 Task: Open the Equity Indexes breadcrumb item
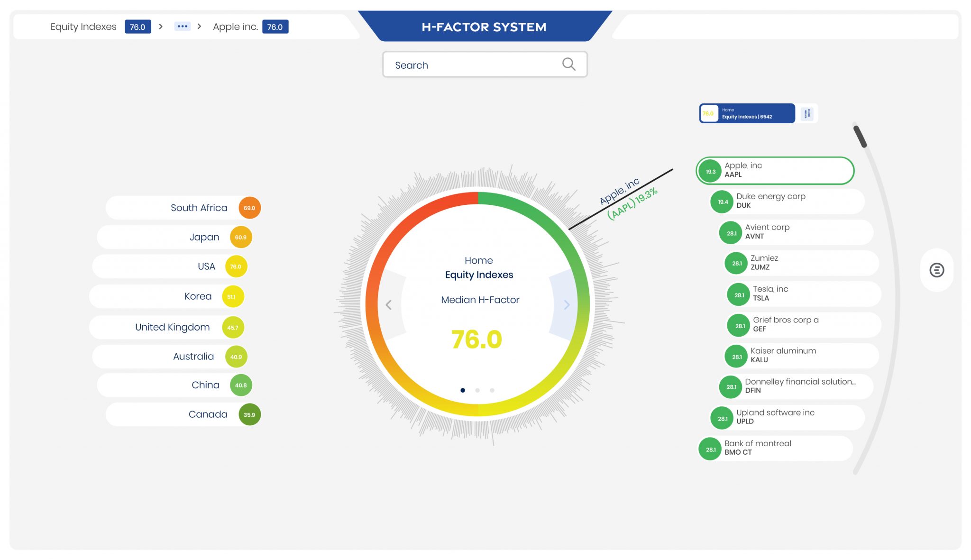[83, 27]
